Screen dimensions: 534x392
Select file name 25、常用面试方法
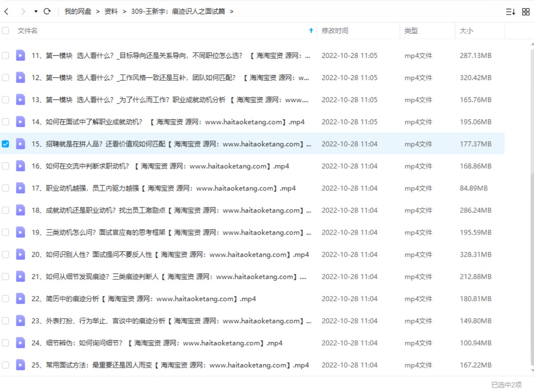(x=170, y=365)
